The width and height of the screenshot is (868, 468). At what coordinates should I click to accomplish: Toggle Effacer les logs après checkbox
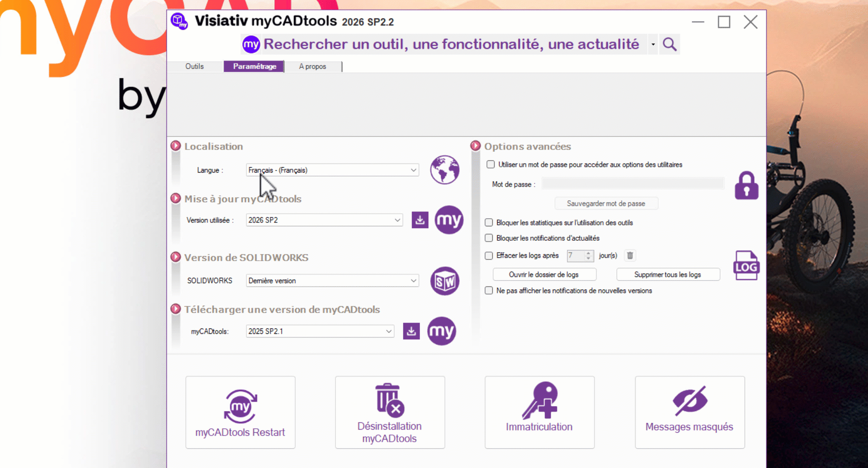point(489,256)
